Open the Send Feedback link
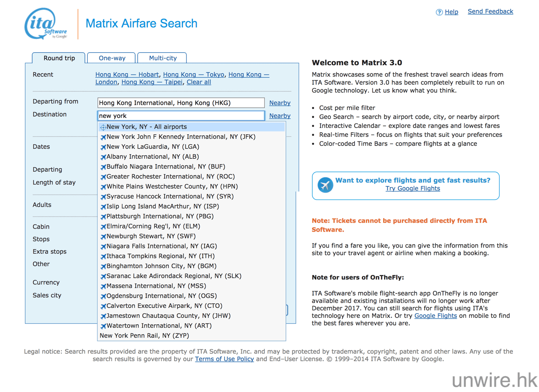The image size is (539, 392). point(490,11)
